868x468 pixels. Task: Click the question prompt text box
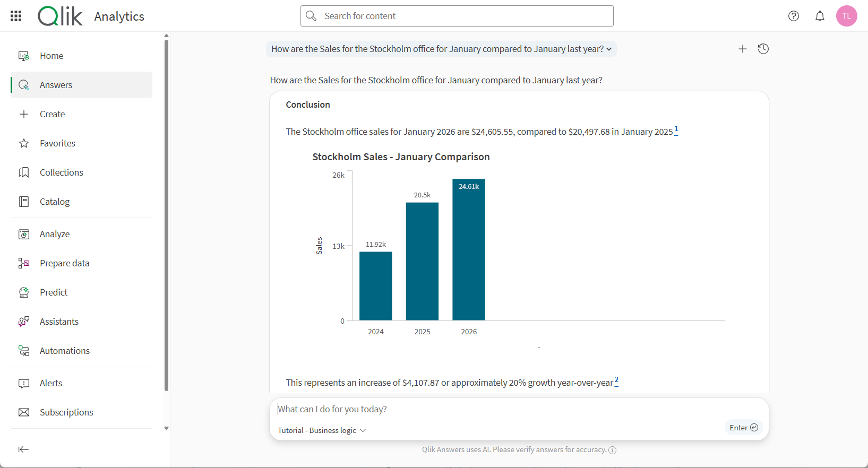coord(499,409)
